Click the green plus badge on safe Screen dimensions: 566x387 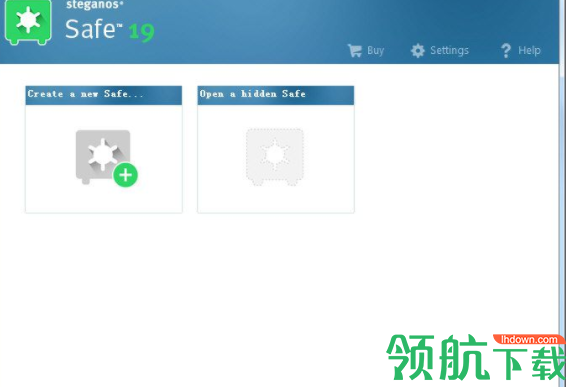click(x=126, y=175)
